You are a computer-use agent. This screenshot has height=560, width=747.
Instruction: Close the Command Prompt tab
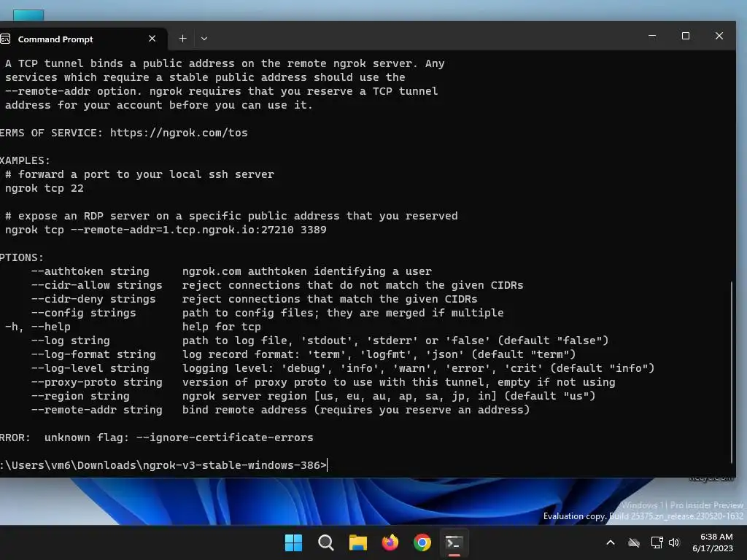(152, 39)
